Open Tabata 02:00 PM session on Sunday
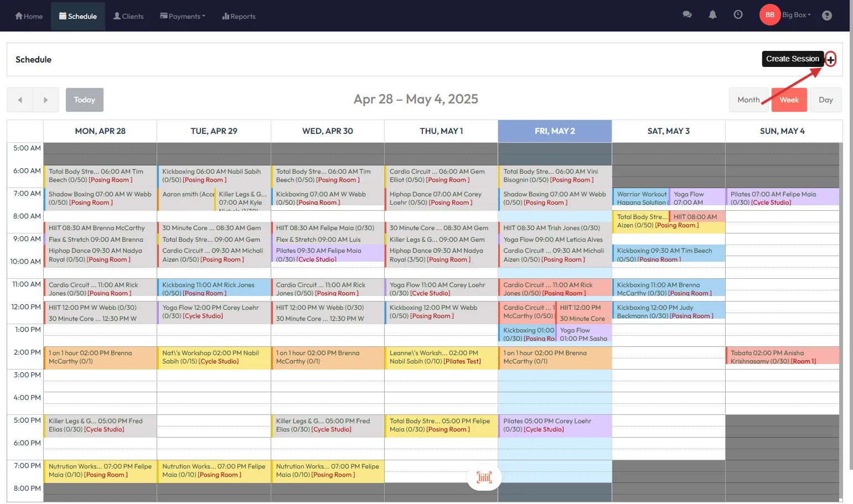The height and width of the screenshot is (504, 853). [x=782, y=357]
